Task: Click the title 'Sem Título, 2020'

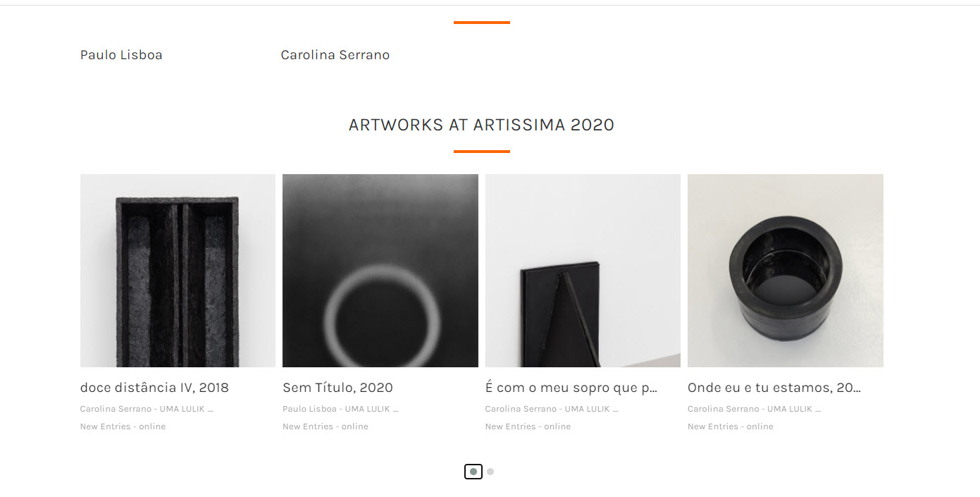Action: (337, 388)
